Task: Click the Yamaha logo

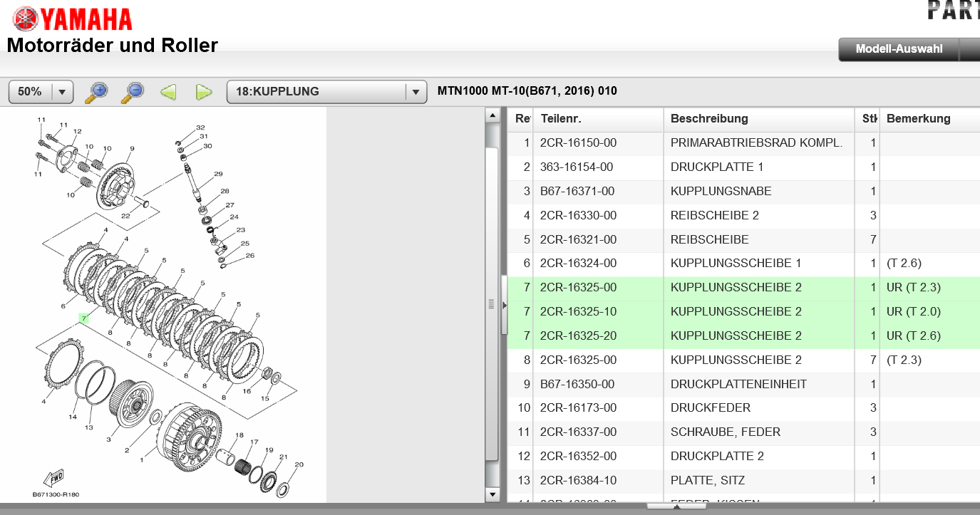Action: [73, 18]
